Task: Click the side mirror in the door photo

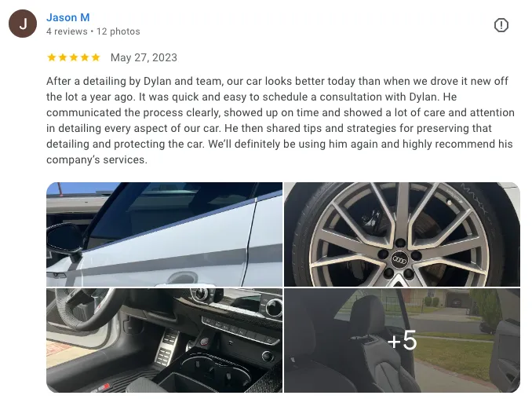Action: [x=64, y=241]
